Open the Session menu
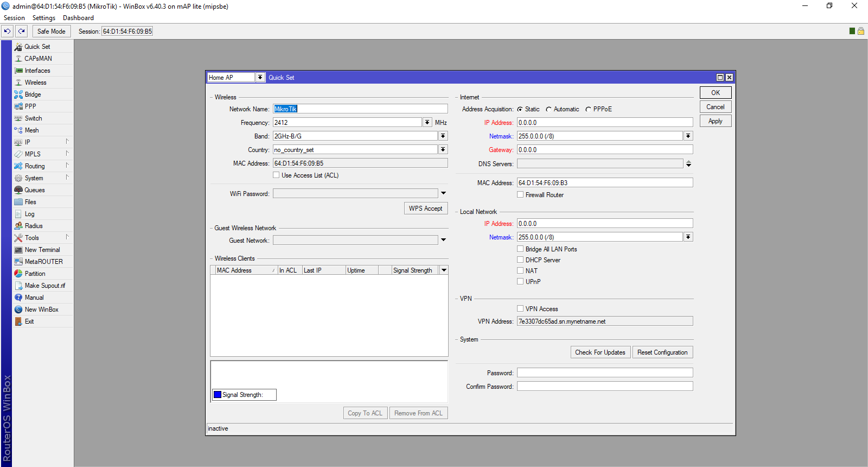This screenshot has height=467, width=868. [15, 18]
